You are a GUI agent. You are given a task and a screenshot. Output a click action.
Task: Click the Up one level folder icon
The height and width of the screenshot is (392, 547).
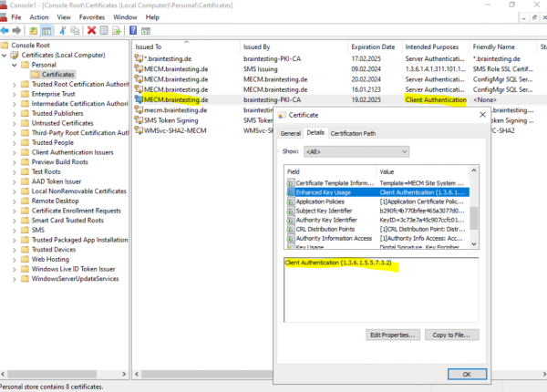(x=34, y=31)
